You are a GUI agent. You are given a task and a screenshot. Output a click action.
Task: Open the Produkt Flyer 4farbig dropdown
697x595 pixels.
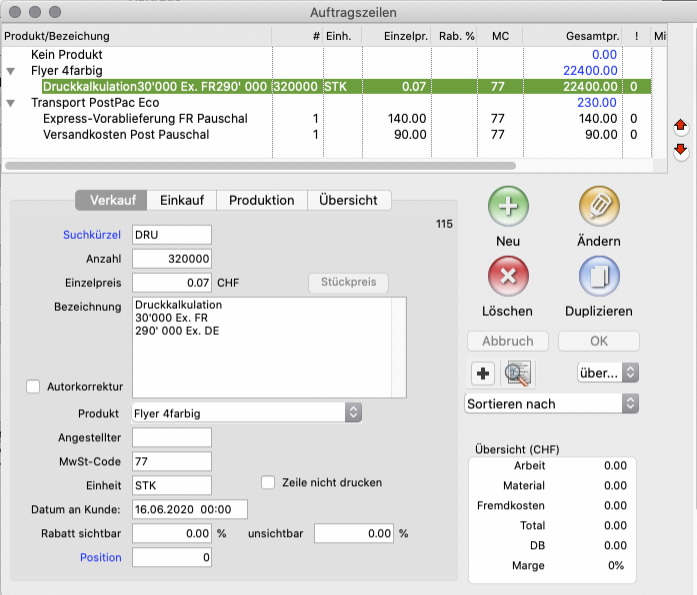click(247, 413)
